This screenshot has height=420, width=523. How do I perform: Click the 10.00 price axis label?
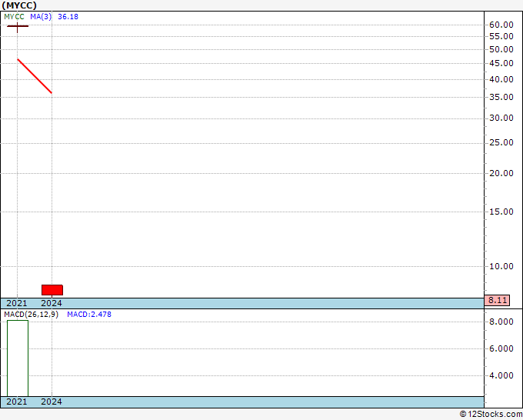[x=501, y=266]
